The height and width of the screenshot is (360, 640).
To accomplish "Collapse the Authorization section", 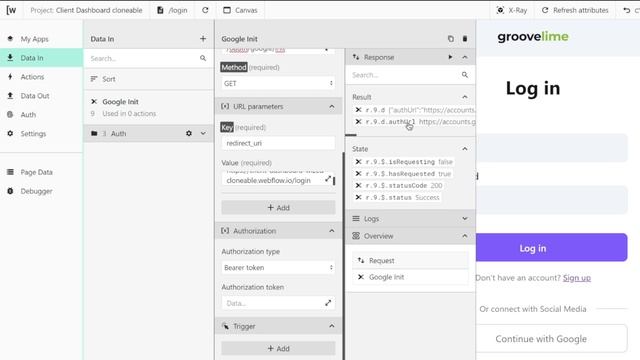I will [x=331, y=231].
